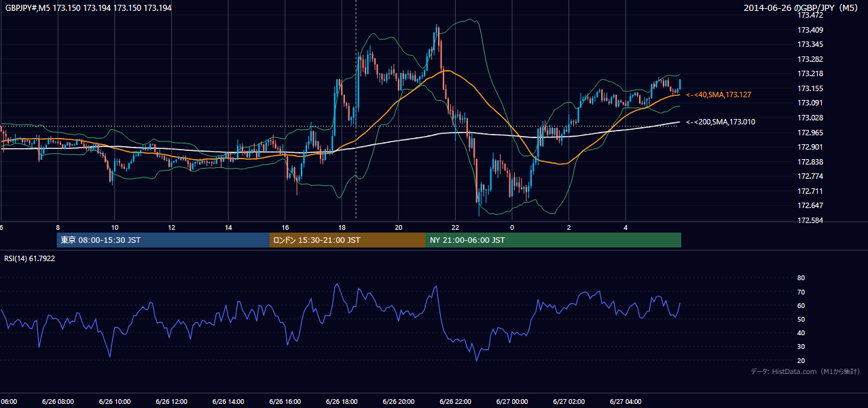
Task: Click the 2014-06-26 GBP/JPY (M5) chart title
Action: [802, 7]
